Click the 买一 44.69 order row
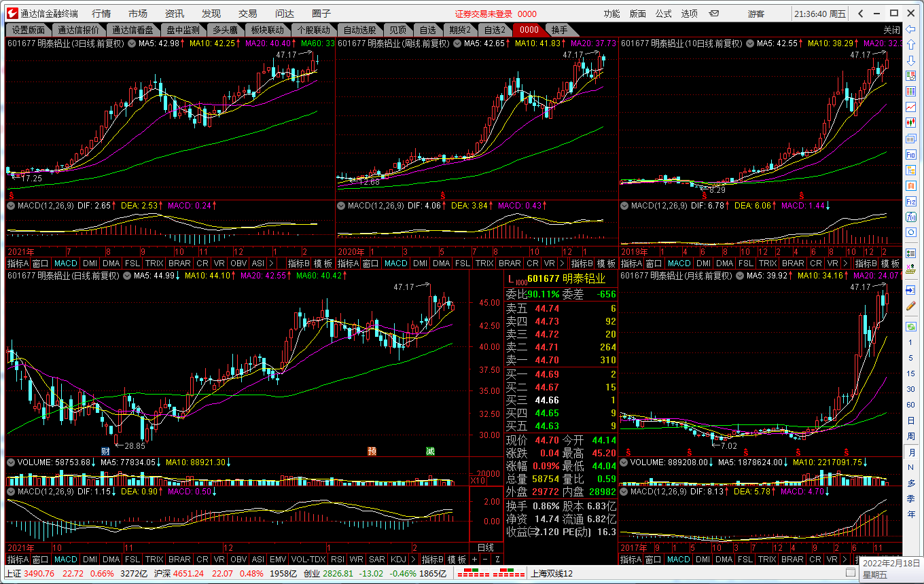This screenshot has width=924, height=584. coord(561,375)
